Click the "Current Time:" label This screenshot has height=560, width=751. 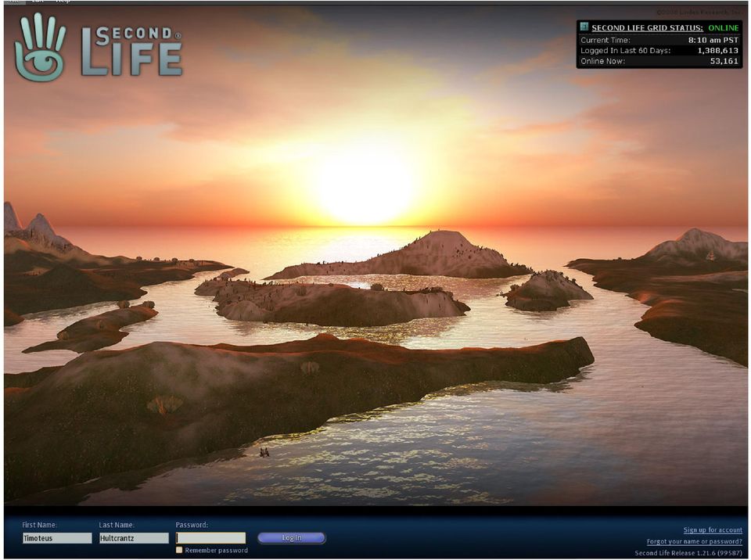605,40
